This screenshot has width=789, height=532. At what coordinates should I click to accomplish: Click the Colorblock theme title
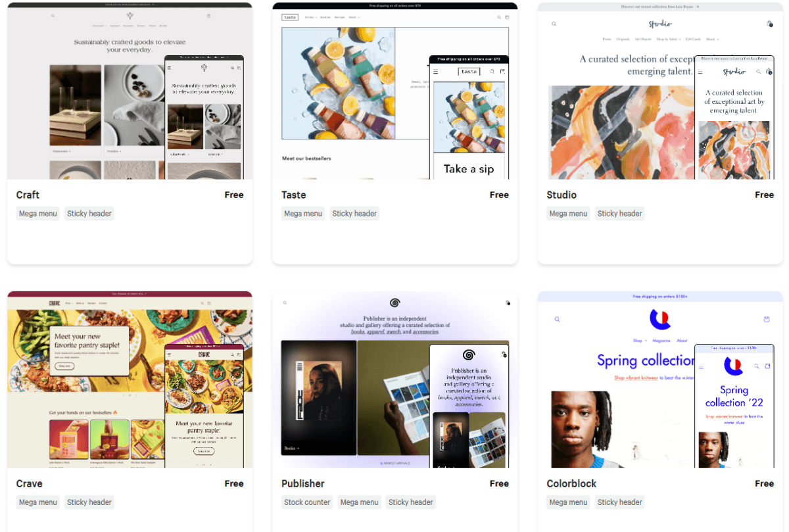coord(571,483)
